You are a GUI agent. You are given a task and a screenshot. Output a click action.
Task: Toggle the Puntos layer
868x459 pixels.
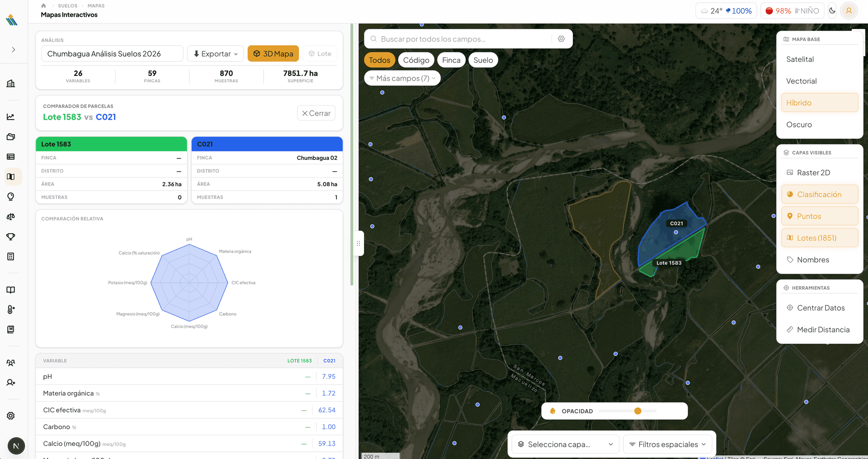click(x=820, y=216)
